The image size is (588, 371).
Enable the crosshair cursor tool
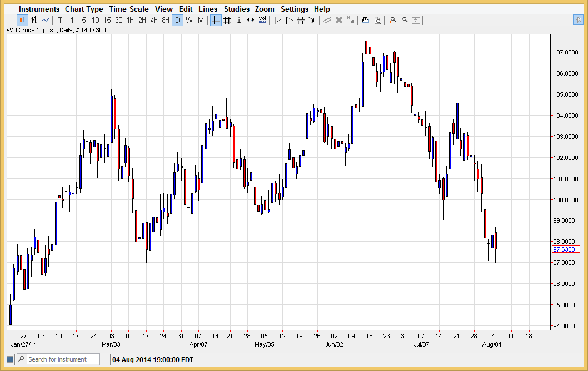tap(215, 20)
